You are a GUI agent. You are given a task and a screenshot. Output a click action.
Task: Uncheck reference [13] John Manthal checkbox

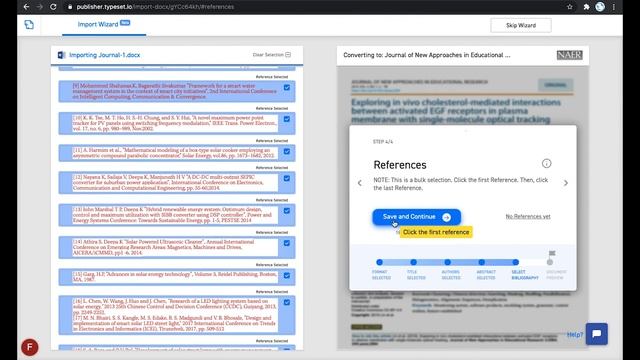tap(287, 211)
